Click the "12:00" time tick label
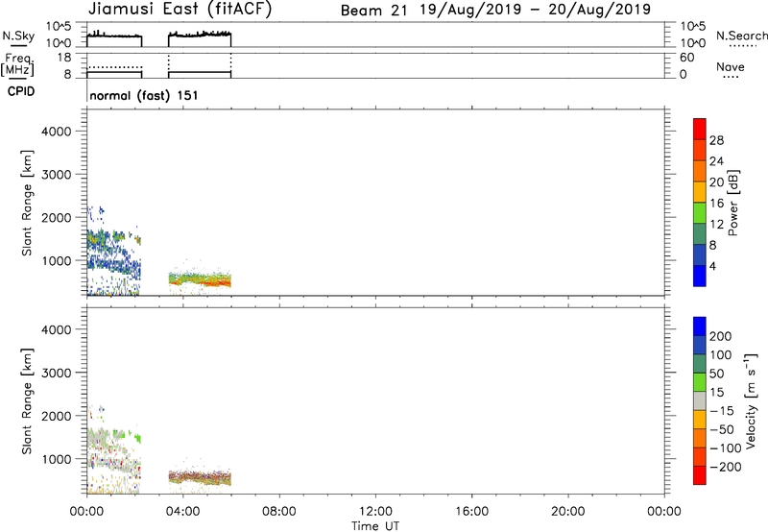768x532 pixels. [375, 512]
